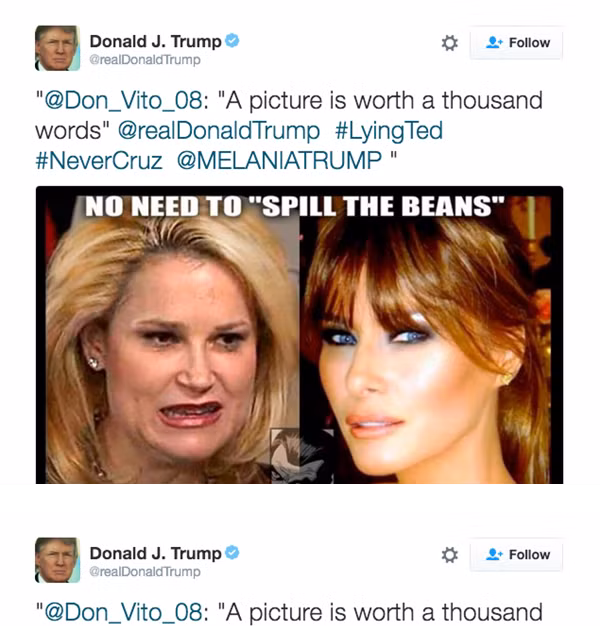The image size is (600, 626).
Task: Open the @MELANIATRUMP mention link
Action: tap(279, 160)
